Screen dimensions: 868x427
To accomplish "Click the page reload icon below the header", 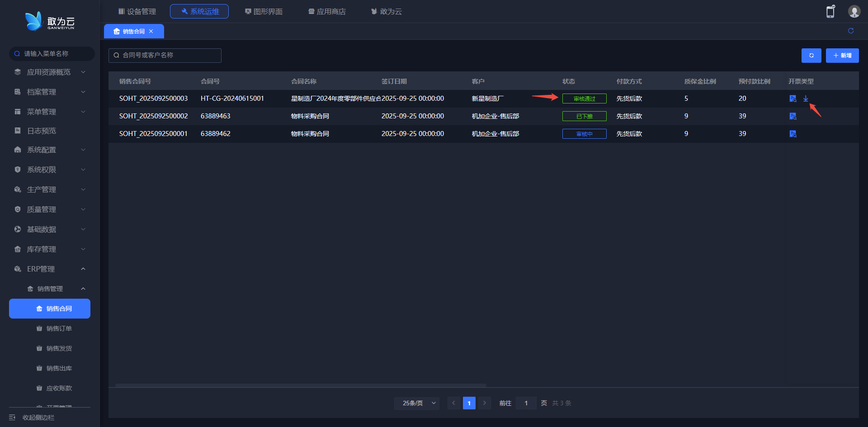I will (x=850, y=31).
